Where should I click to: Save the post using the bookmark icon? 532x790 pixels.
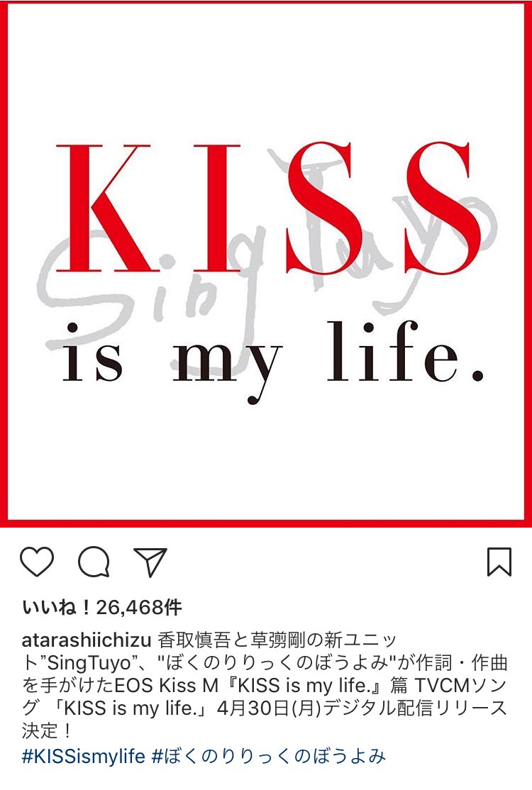click(x=499, y=561)
